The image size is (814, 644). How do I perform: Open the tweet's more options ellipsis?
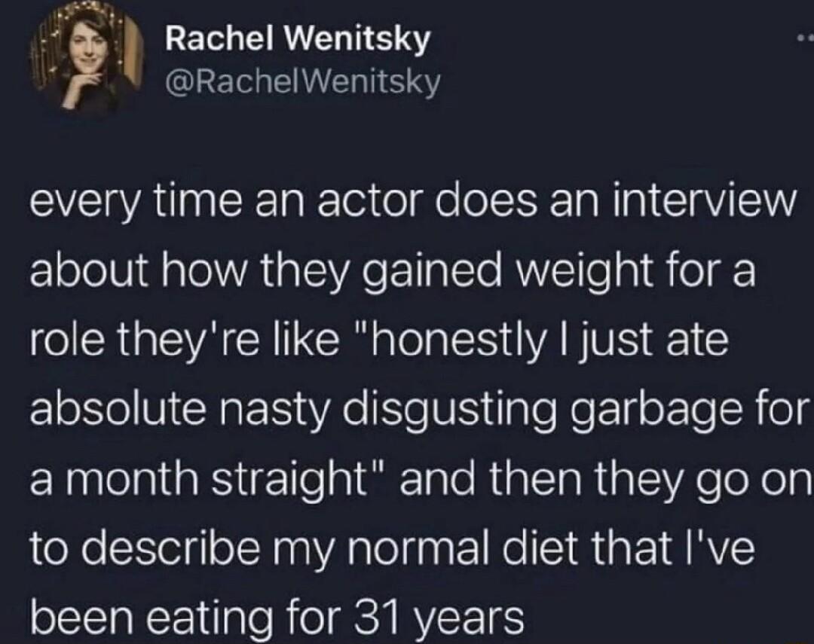805,37
